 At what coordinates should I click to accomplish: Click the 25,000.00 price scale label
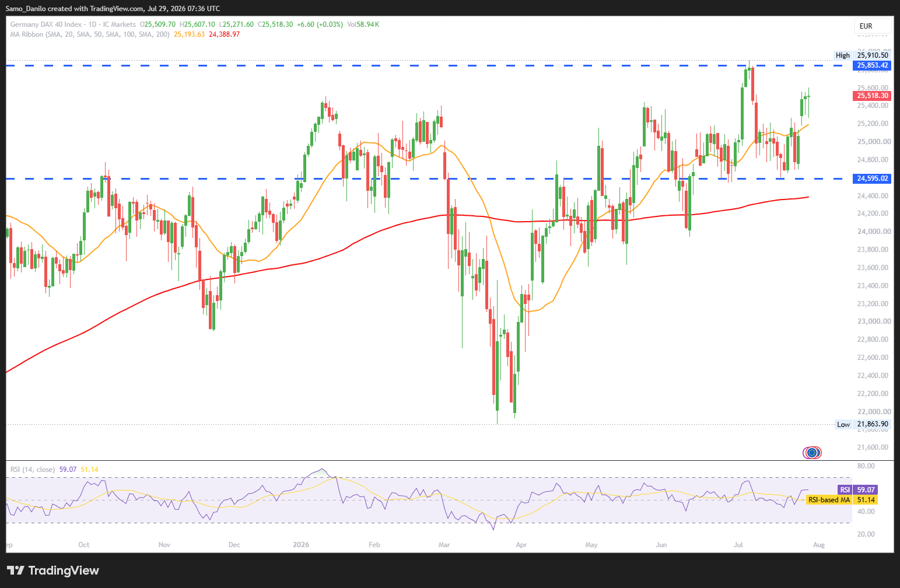(874, 142)
